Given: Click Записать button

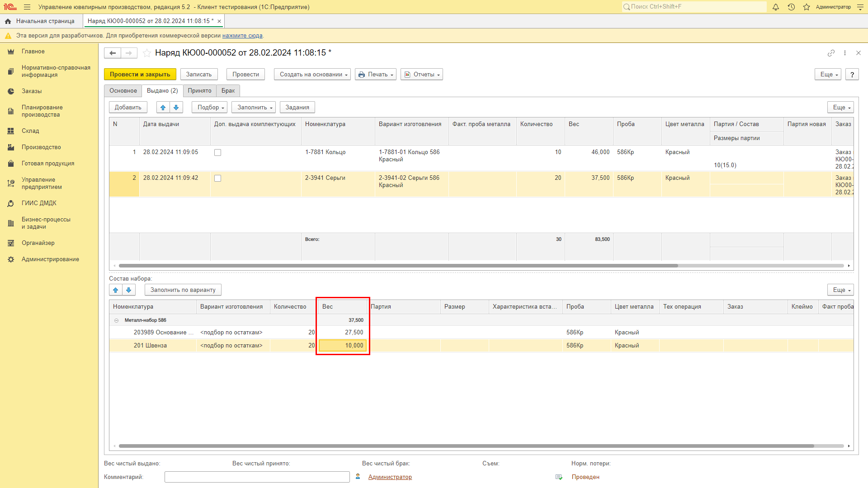Looking at the screenshot, I should pyautogui.click(x=199, y=75).
